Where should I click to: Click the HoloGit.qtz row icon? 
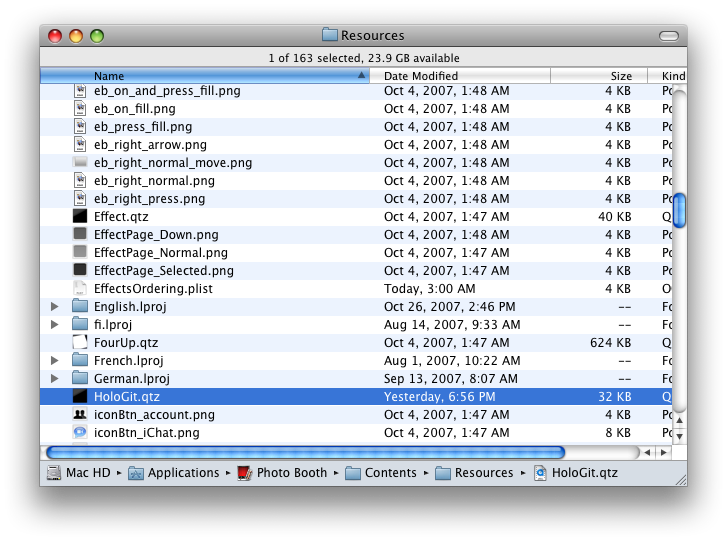[80, 396]
